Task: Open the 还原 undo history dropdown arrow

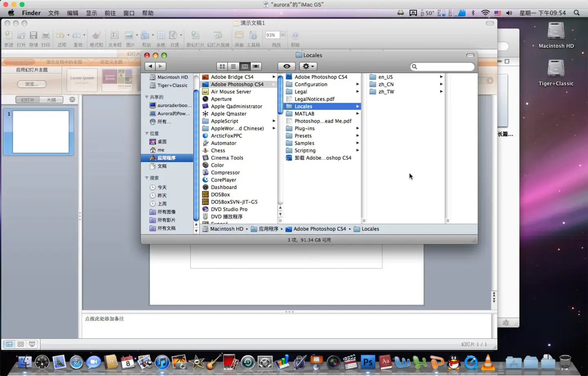Action: pos(68,35)
